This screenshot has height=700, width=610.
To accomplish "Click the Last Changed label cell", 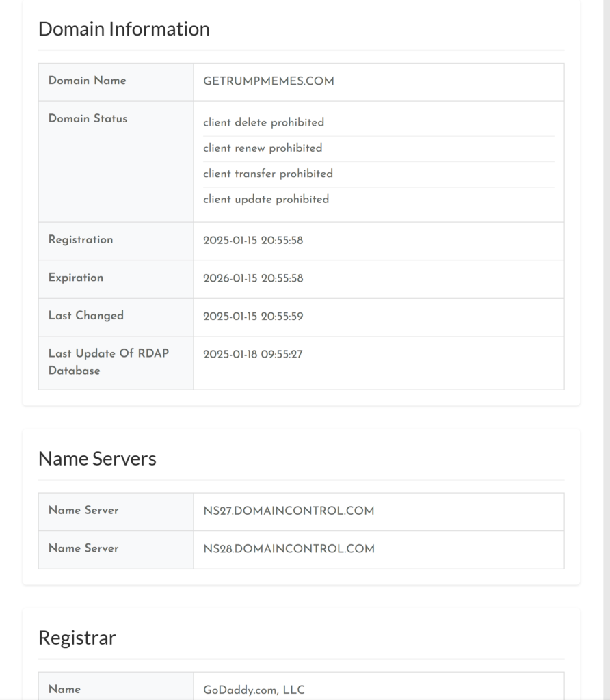I will pos(116,317).
